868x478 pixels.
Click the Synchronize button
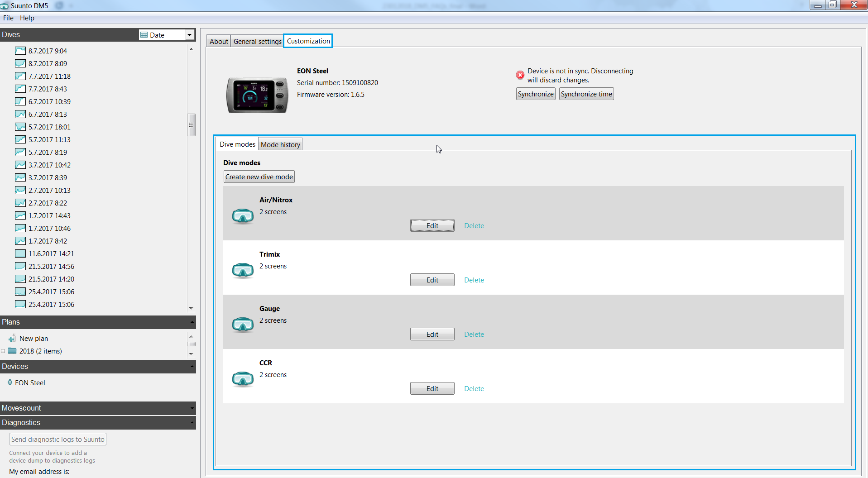tap(536, 94)
